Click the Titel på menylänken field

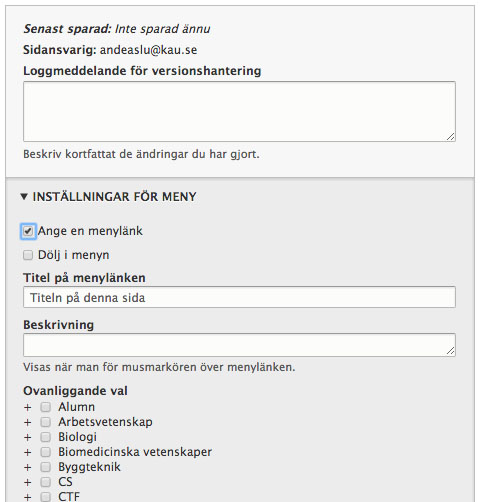coord(239,297)
